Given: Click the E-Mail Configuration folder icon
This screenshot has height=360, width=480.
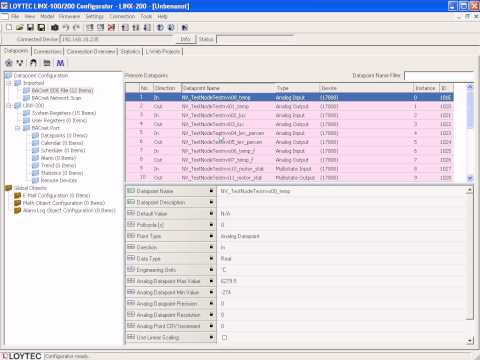Looking at the screenshot, I should point(18,195).
